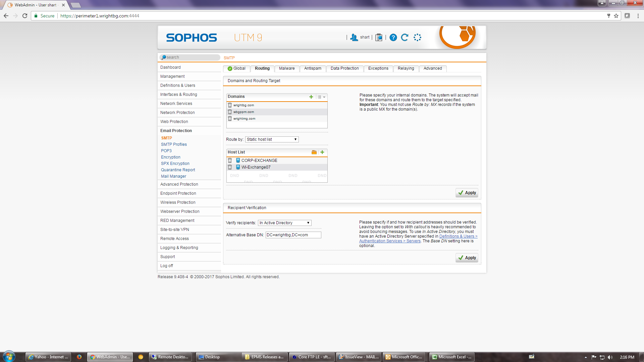
Task: Bookmark page with star icon
Action: tap(616, 16)
